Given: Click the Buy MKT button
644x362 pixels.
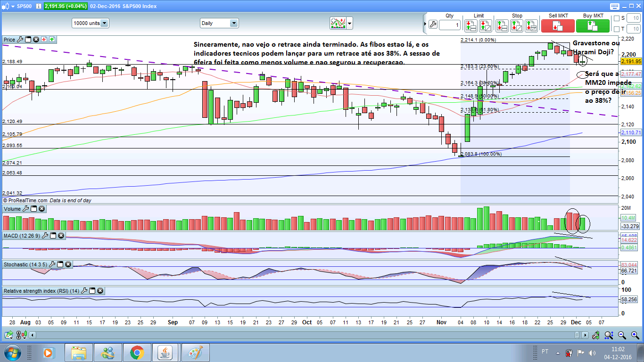Looking at the screenshot, I should point(593,25).
